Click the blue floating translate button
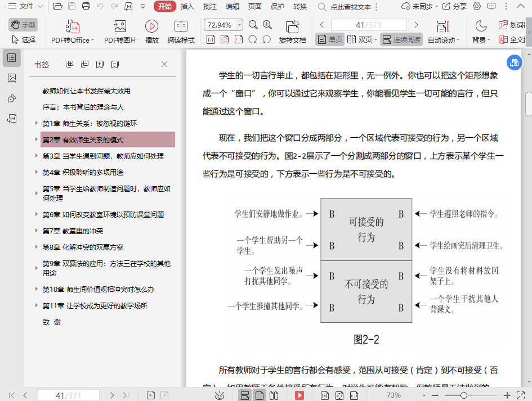Viewport: 532px width, 401px height. point(515,62)
